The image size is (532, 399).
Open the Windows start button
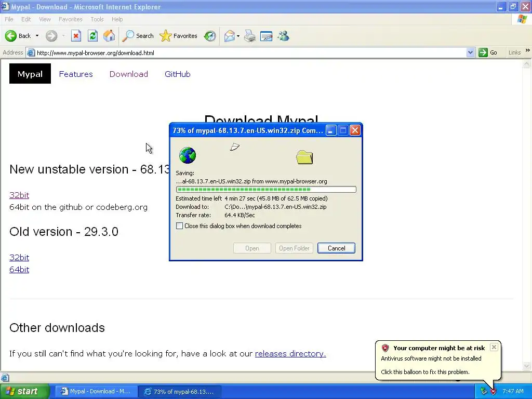(x=25, y=391)
